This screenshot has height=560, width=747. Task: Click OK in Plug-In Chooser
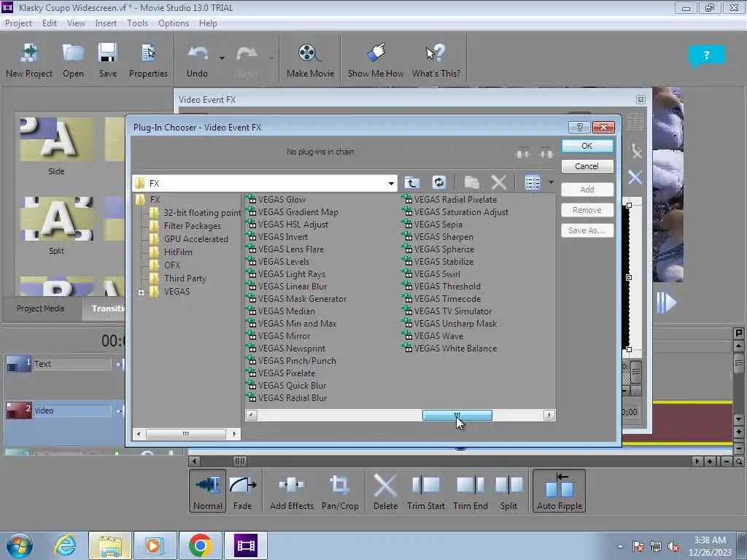[587, 146]
